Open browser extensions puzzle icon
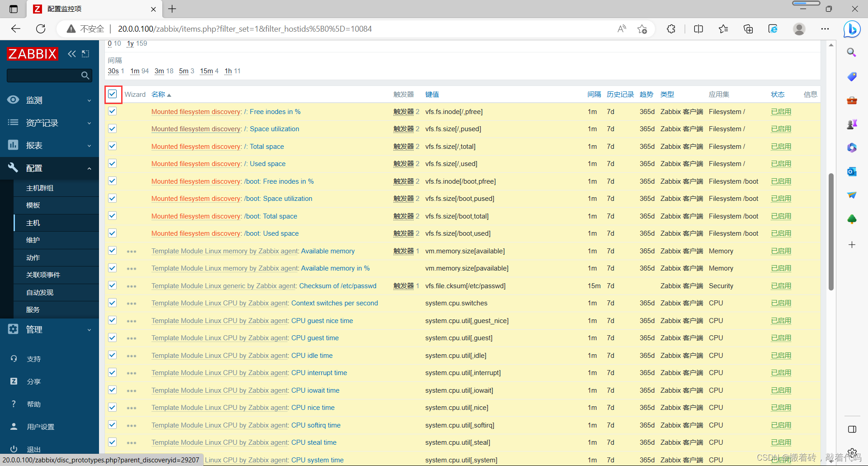The image size is (868, 466). 671,29
